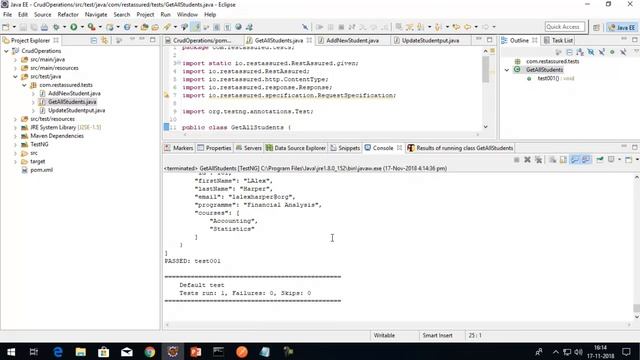This screenshot has width=640, height=360.
Task: Click the Java EE perspective button
Action: click(622, 27)
